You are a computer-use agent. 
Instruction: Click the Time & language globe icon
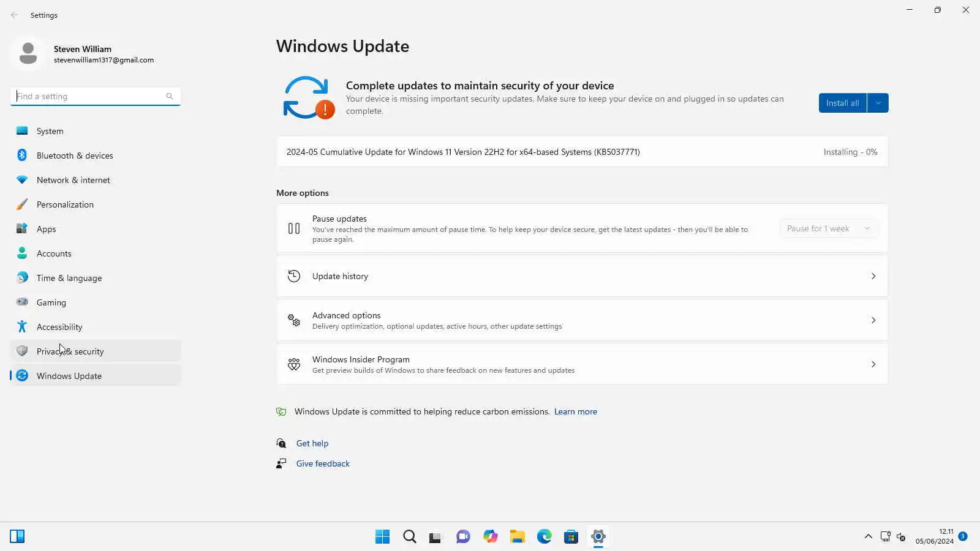[22, 278]
